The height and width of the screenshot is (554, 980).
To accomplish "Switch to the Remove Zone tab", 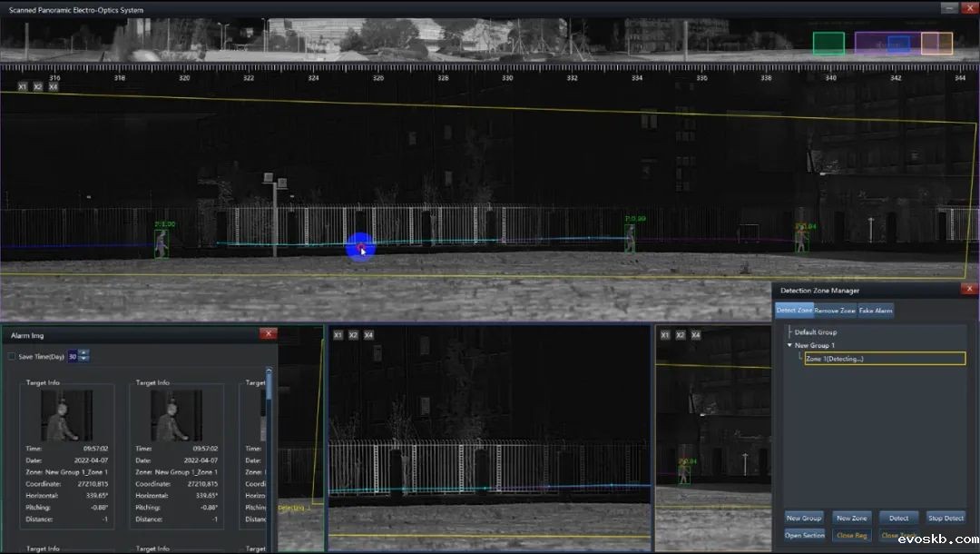I will (835, 311).
